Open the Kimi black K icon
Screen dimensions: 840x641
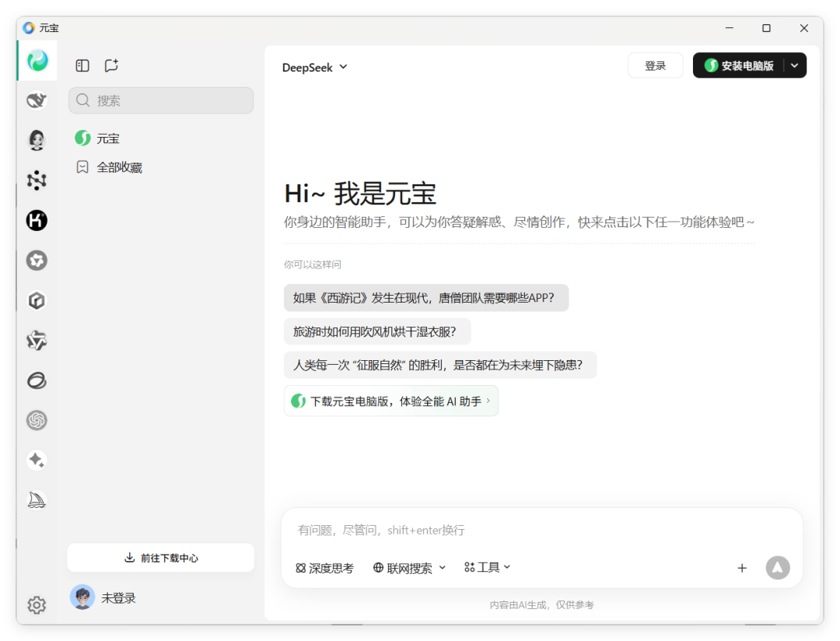tap(37, 220)
